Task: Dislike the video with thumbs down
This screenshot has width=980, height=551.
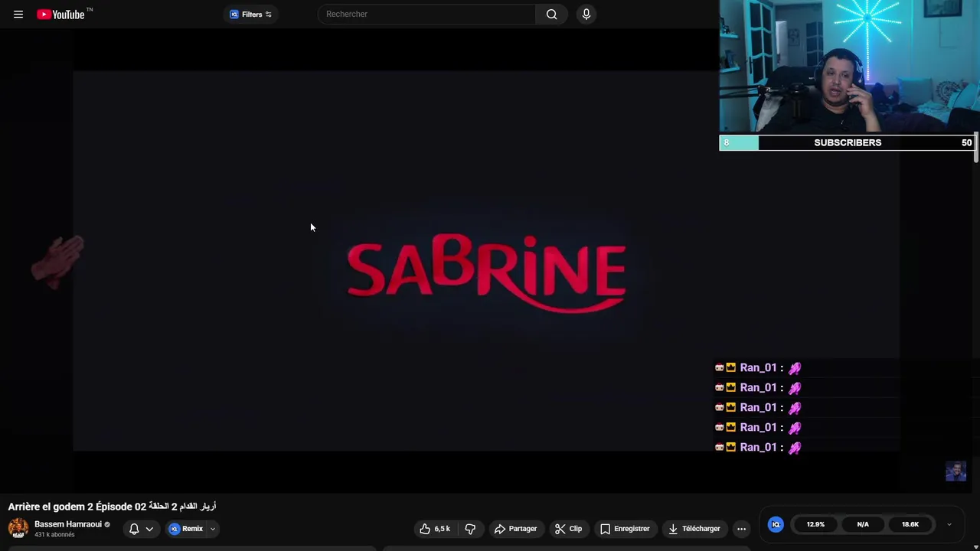Action: (470, 529)
